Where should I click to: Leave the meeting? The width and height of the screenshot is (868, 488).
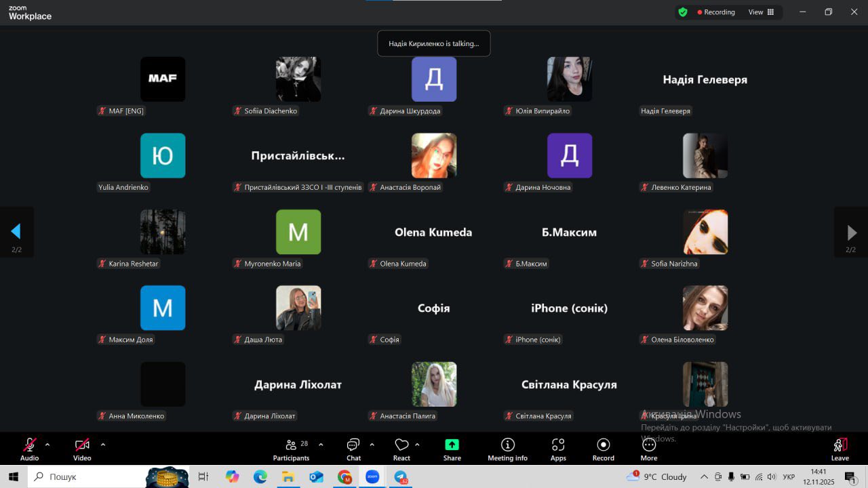pyautogui.click(x=840, y=449)
